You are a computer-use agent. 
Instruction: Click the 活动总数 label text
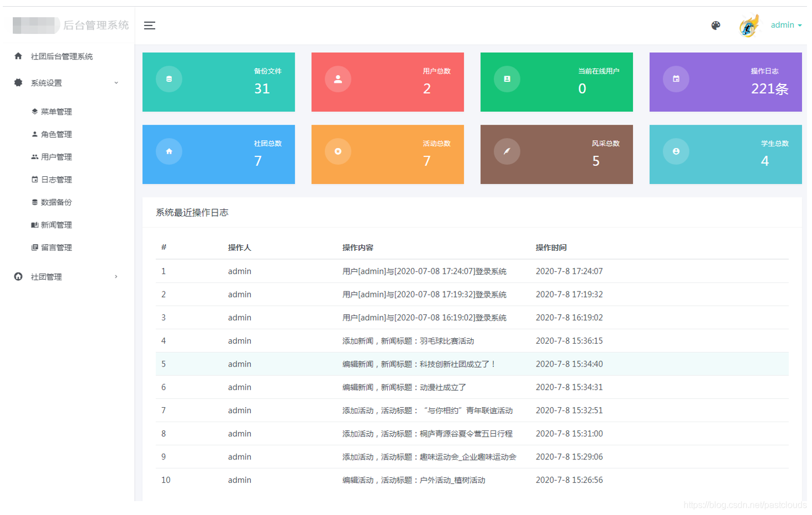pyautogui.click(x=437, y=143)
